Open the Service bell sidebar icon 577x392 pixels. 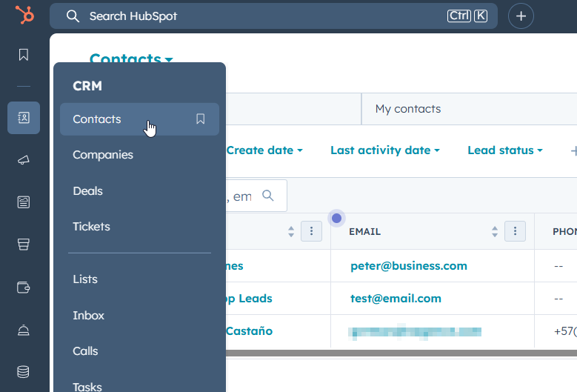pyautogui.click(x=24, y=330)
